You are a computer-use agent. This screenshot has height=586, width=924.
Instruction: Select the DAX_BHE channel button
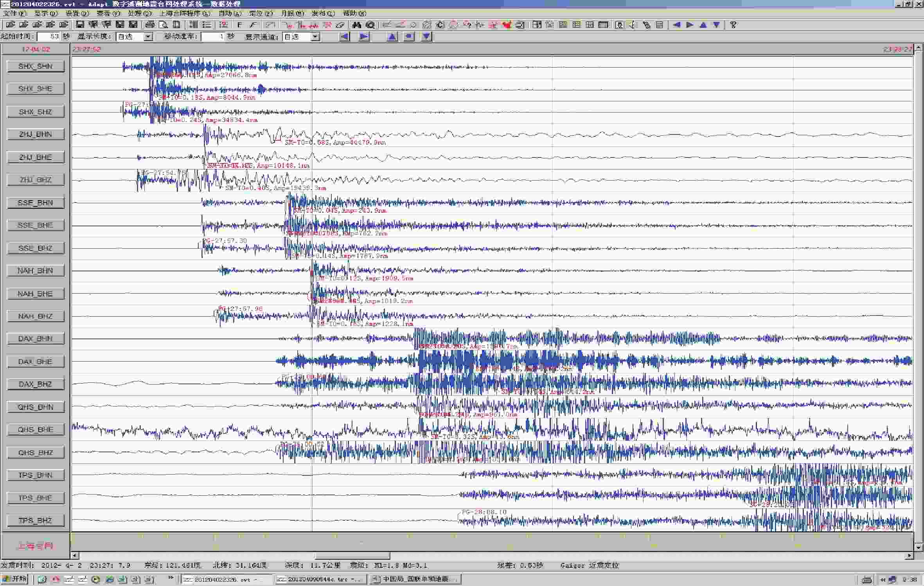click(x=36, y=362)
